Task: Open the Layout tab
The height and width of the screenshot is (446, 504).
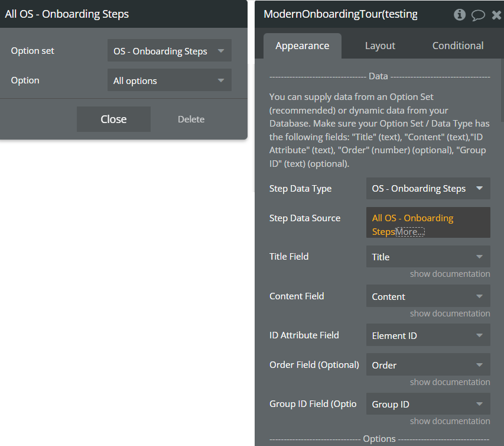Action: (x=380, y=46)
